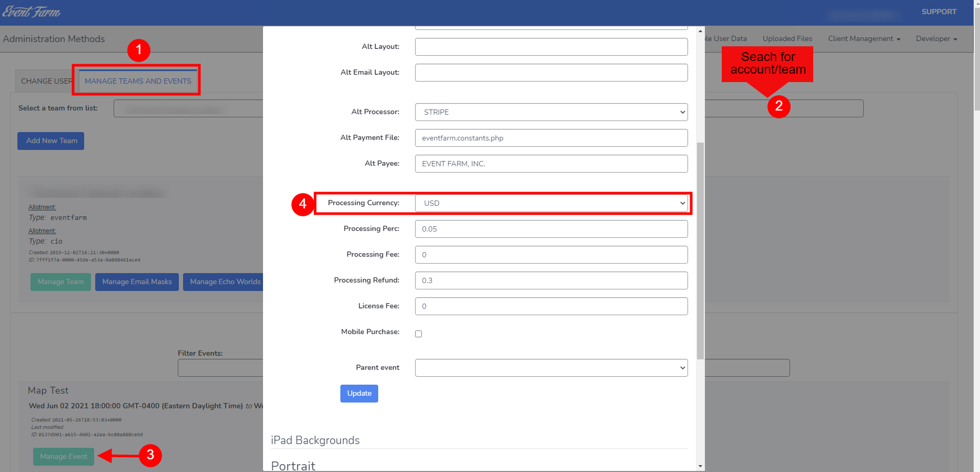This screenshot has height=472, width=980.
Task: Click the Event Farm logo
Action: click(32, 12)
